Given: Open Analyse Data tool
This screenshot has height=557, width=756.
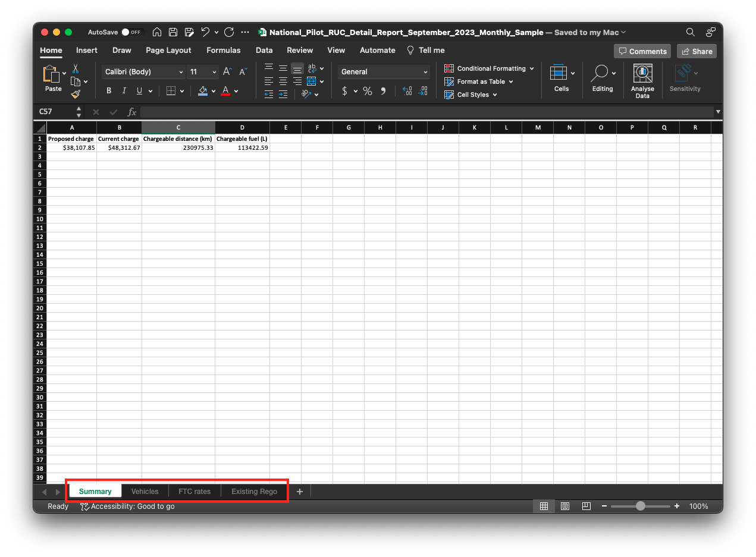Looking at the screenshot, I should click(642, 81).
